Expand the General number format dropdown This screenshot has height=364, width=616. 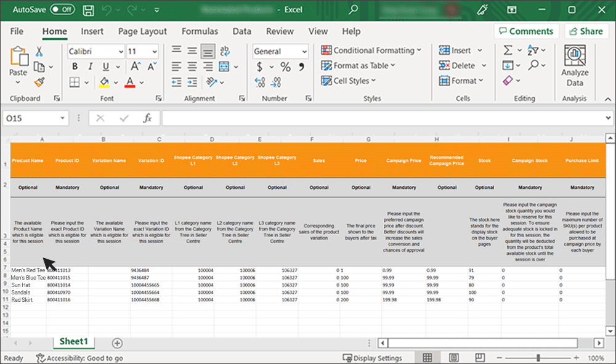click(x=304, y=52)
